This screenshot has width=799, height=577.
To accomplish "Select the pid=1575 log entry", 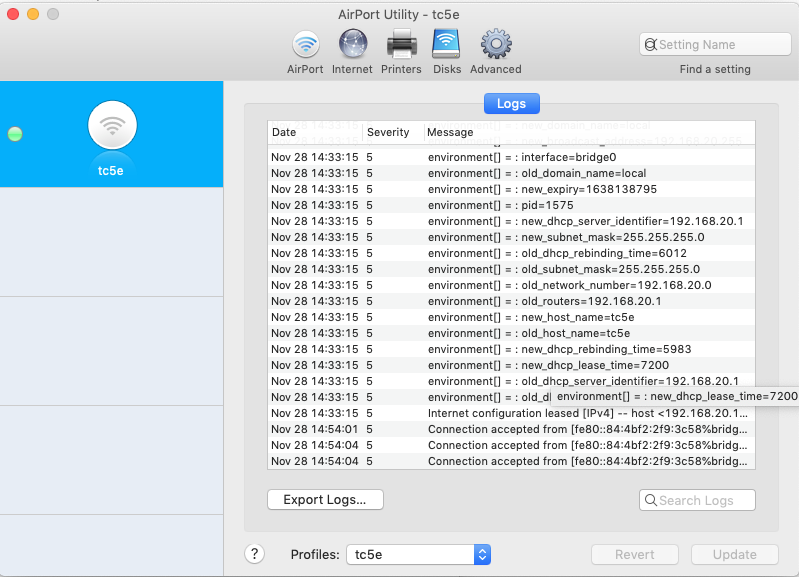I will click(x=511, y=205).
